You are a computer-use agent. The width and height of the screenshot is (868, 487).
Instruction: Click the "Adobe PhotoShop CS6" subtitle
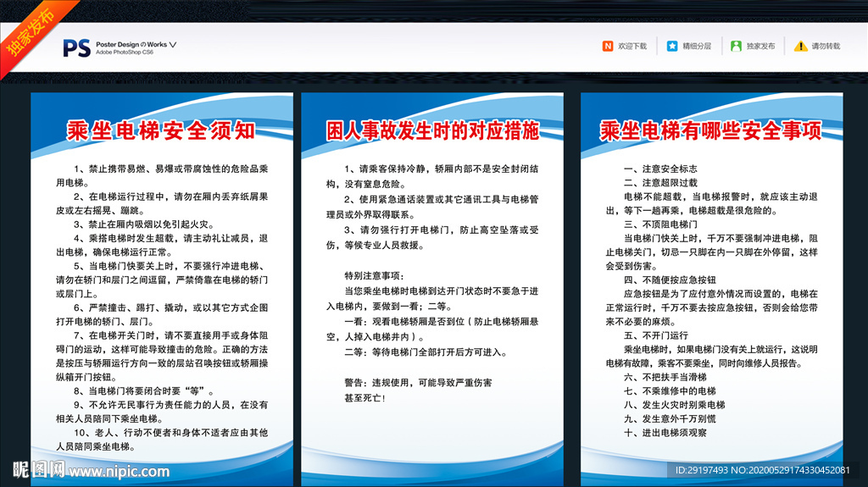(x=125, y=52)
